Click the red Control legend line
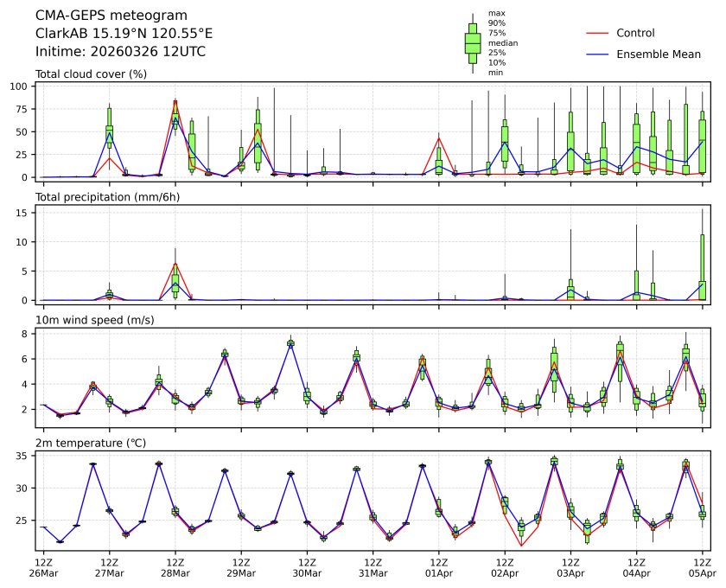 click(x=598, y=33)
